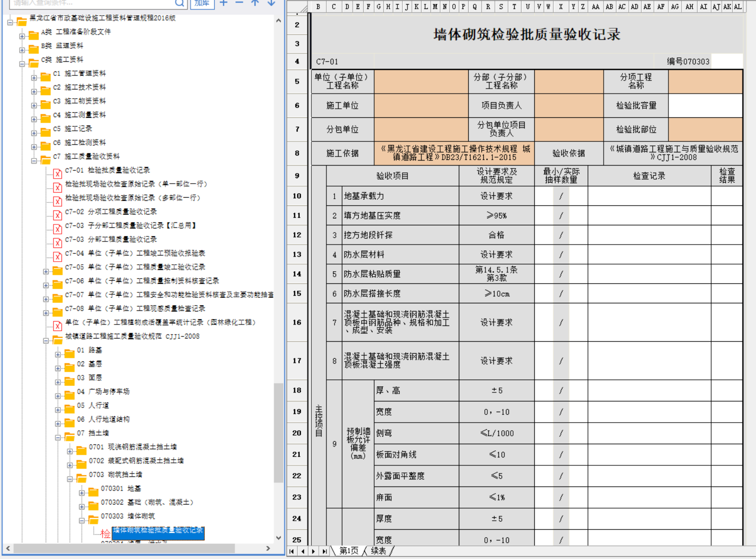The image size is (756, 559).
Task: Click 单位（子单位）工程名称 input cell
Action: point(422,82)
